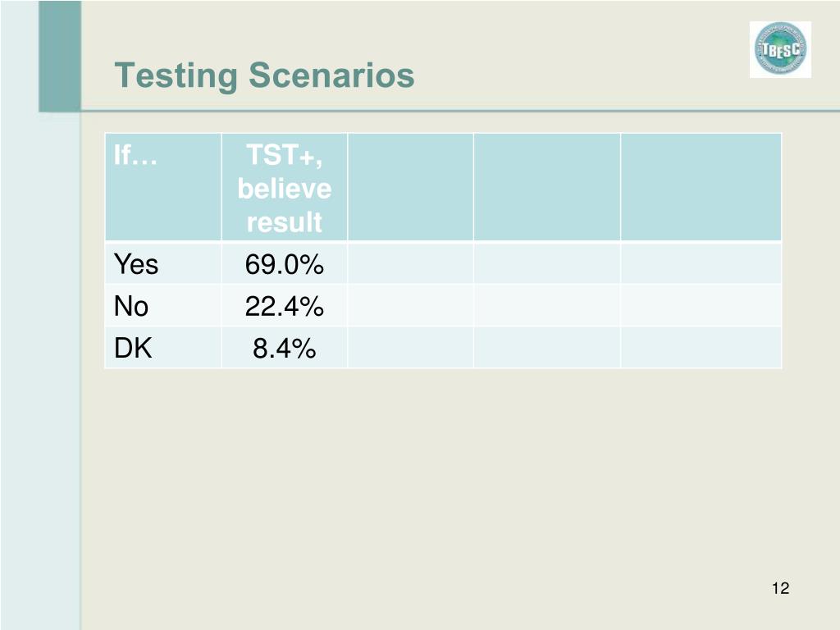This screenshot has height=630, width=840.
Task: Click the last empty cell in DK row
Action: 701,348
